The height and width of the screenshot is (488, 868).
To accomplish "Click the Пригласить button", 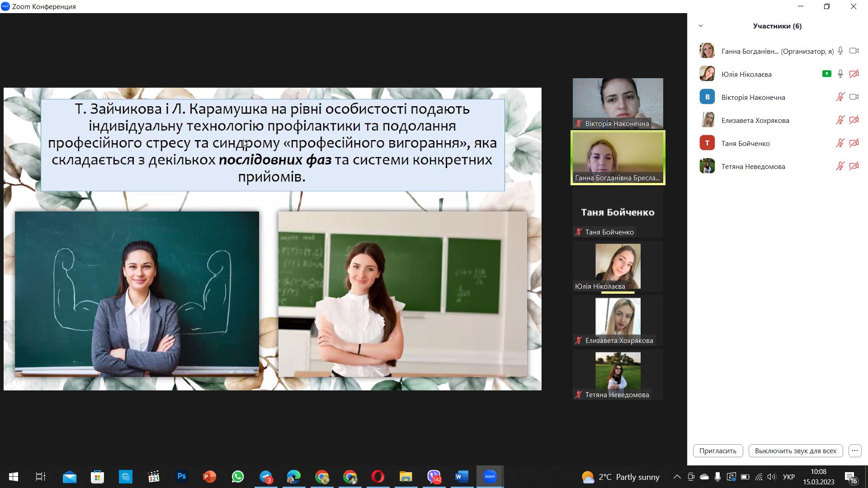I will [x=717, y=450].
